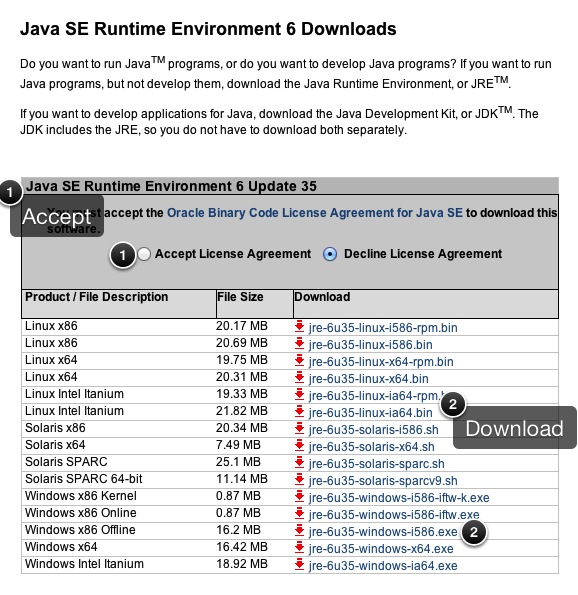Download jre-6u35-windows-i586.exe offline installer
Image resolution: width=578 pixels, height=595 pixels.
383,532
